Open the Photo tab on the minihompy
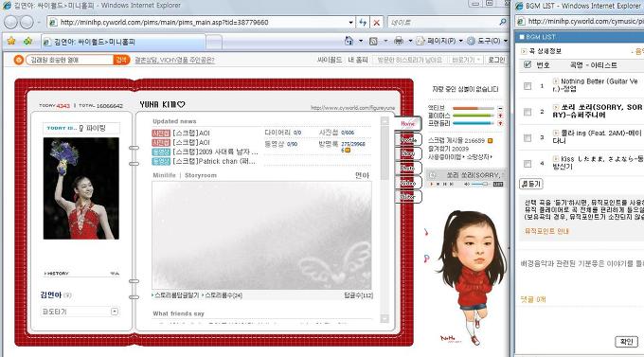644x357 pixels. (408, 169)
